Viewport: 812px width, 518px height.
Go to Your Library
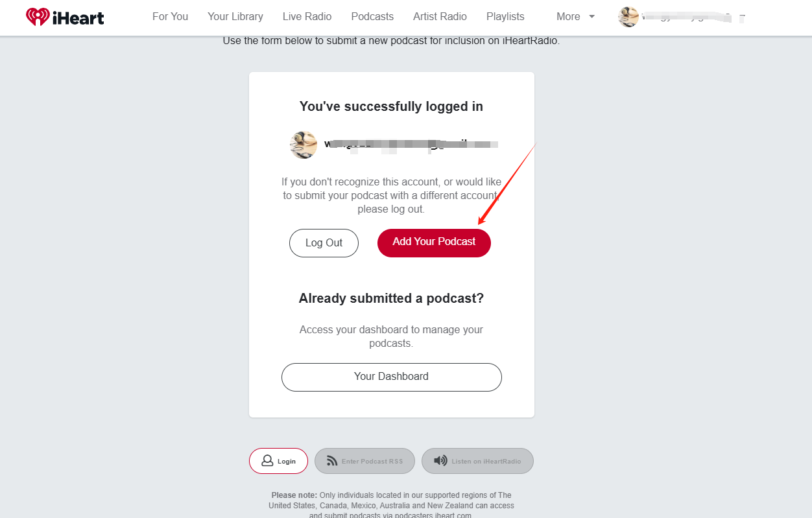[235, 17]
